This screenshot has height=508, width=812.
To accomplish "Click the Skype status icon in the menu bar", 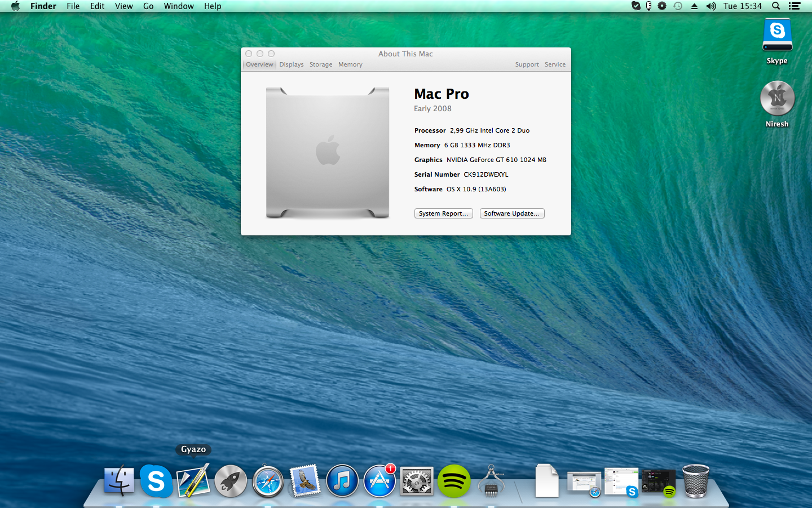I will pos(636,6).
